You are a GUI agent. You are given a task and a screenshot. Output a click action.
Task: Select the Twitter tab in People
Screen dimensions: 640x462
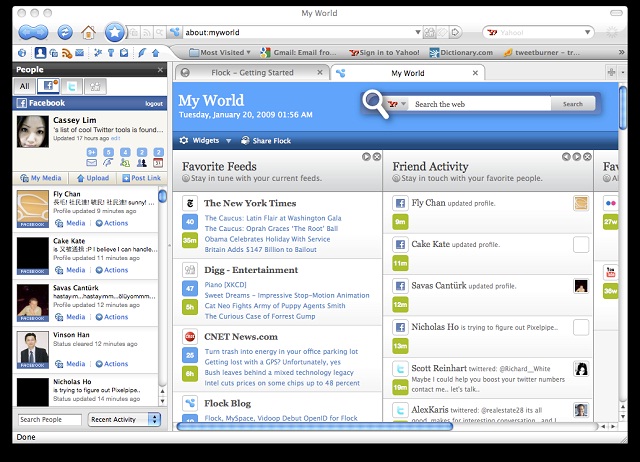click(72, 86)
